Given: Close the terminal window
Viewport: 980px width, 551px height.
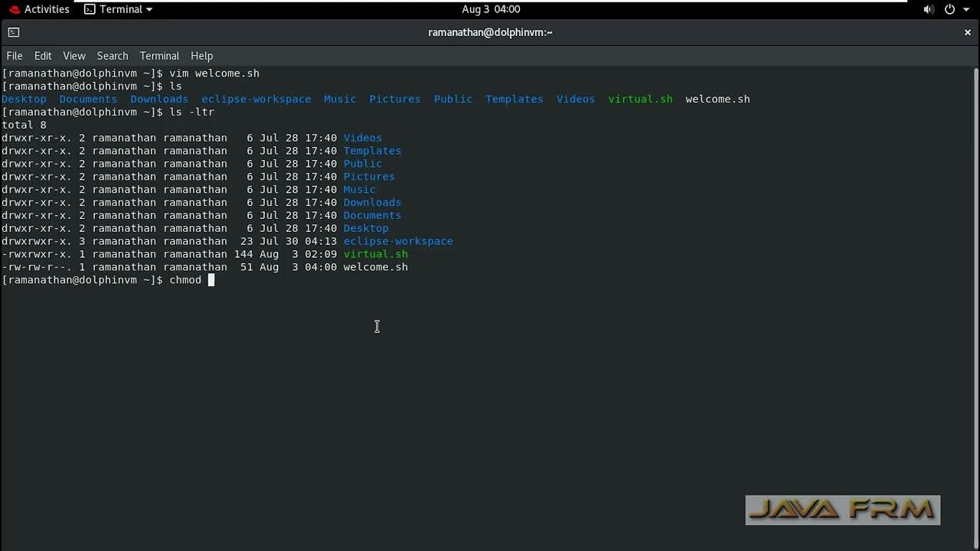Looking at the screenshot, I should pos(967,32).
